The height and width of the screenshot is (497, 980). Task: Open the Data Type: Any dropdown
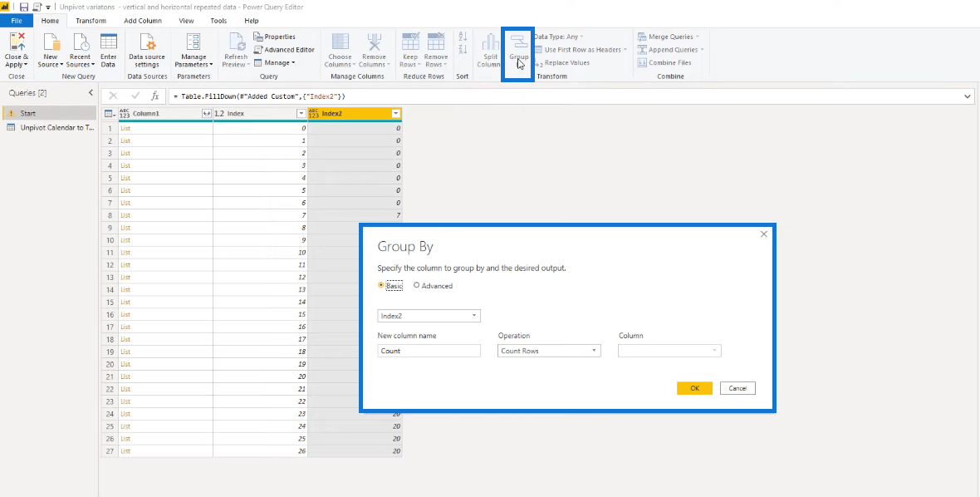pos(559,37)
